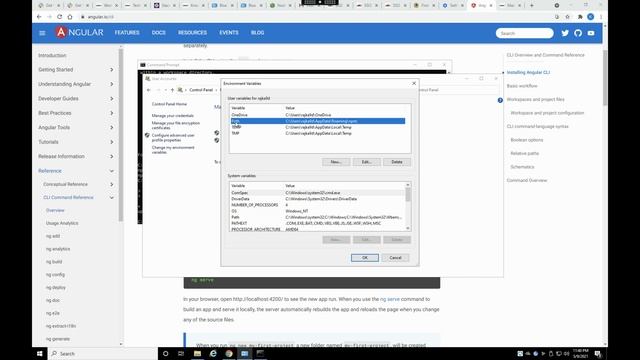The image size is (640, 360).
Task: Open the browser extensions puzzle icon
Action: (580, 17)
